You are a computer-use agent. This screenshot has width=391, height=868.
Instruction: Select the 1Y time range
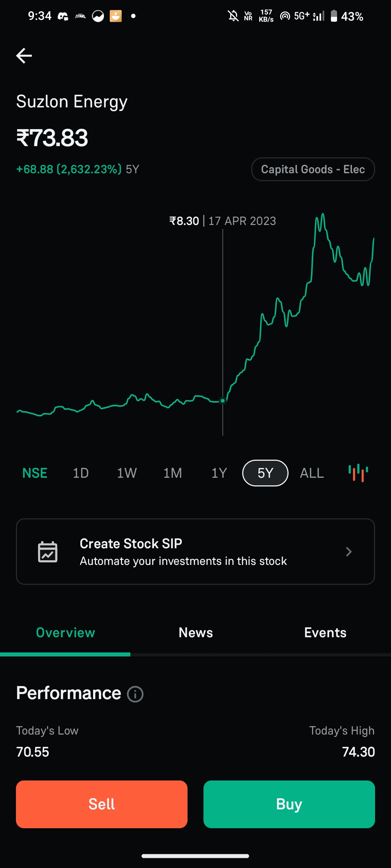(219, 473)
